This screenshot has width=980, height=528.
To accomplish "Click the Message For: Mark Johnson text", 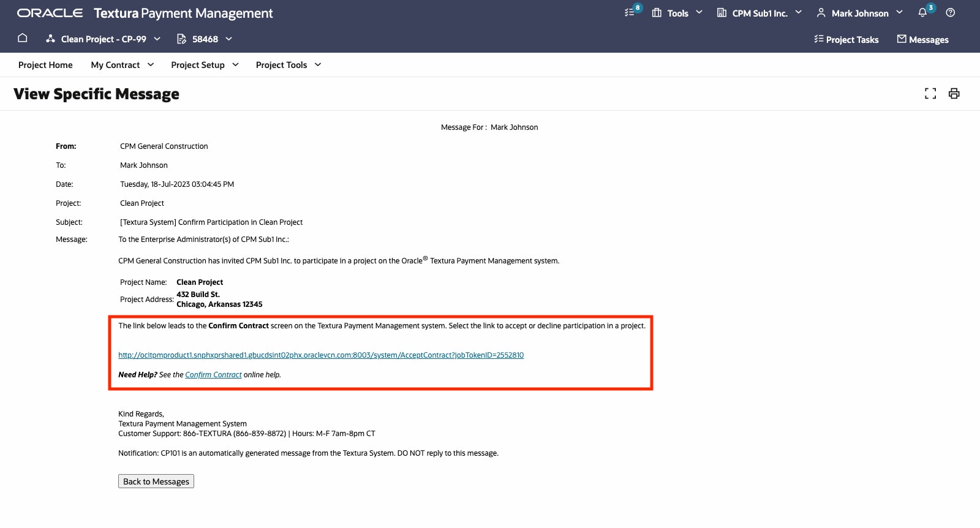I will click(x=489, y=127).
